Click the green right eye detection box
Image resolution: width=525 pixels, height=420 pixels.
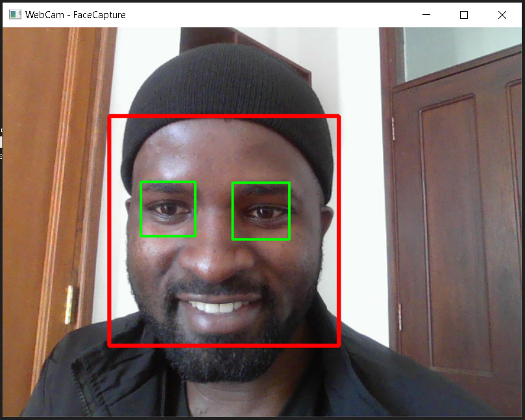(260, 209)
